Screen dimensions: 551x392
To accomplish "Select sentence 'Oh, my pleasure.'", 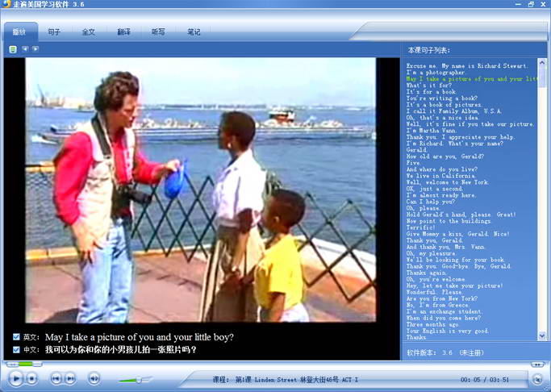I will 431,253.
